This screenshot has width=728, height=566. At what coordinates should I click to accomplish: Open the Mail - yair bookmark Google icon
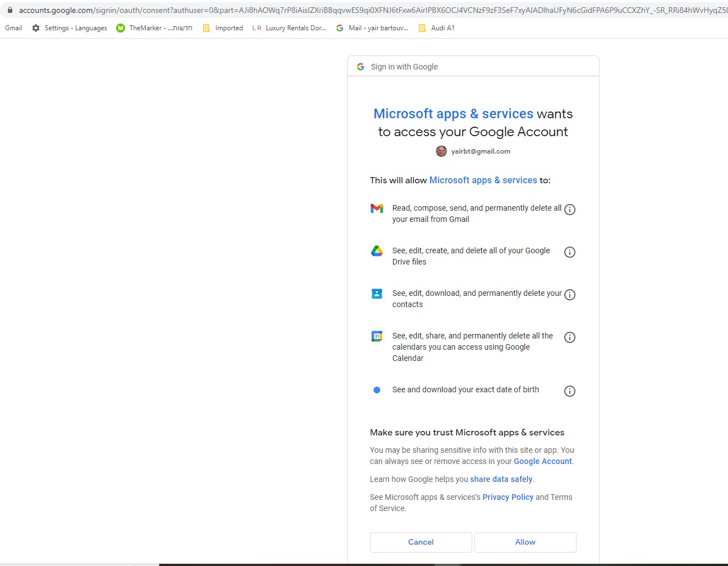(x=340, y=28)
